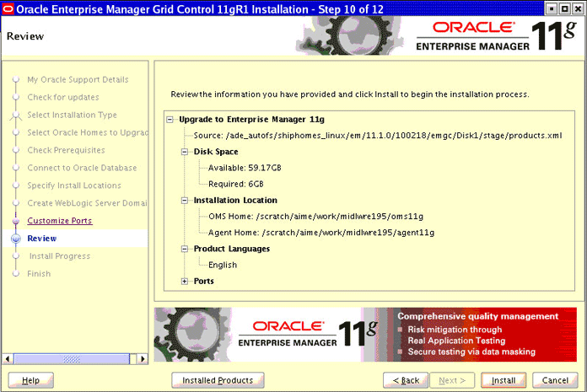The height and width of the screenshot is (392, 587).
Task: Select Select Oracle Homes to Upgrade step
Action: pos(88,132)
